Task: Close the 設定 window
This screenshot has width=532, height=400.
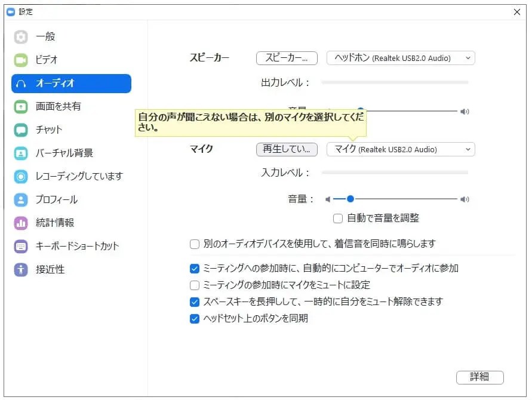Action: click(517, 12)
